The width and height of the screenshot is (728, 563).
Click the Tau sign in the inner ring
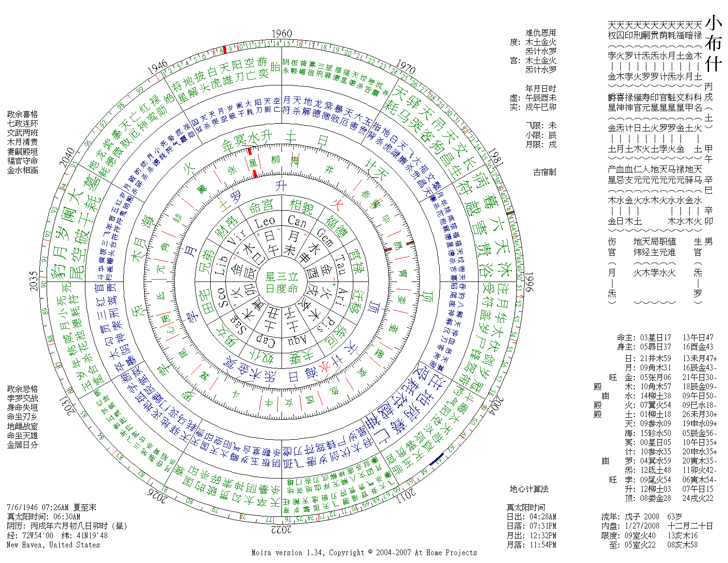click(340, 264)
